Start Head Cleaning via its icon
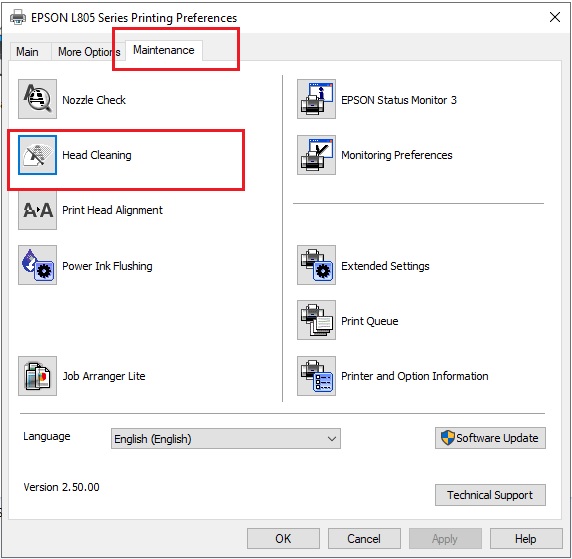Screen dimensions: 572x559 (38, 155)
